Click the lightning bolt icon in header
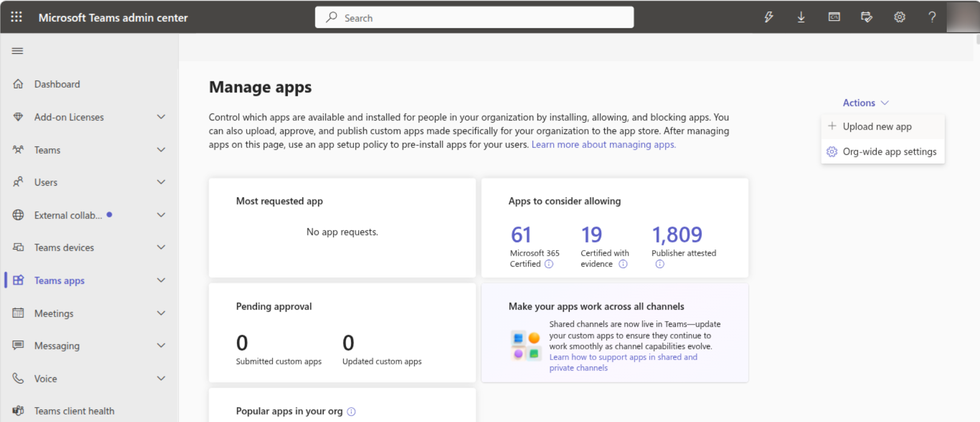This screenshot has height=422, width=980. click(769, 17)
